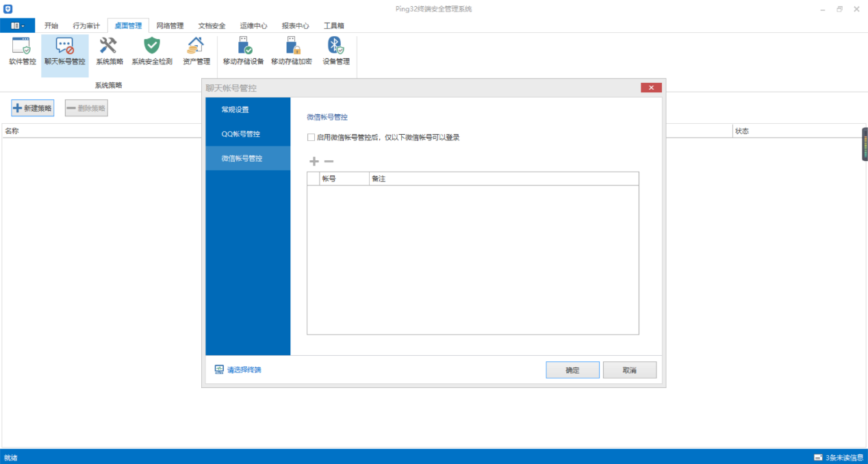Click the 删除策略 button
This screenshot has height=464, width=868.
pos(86,108)
